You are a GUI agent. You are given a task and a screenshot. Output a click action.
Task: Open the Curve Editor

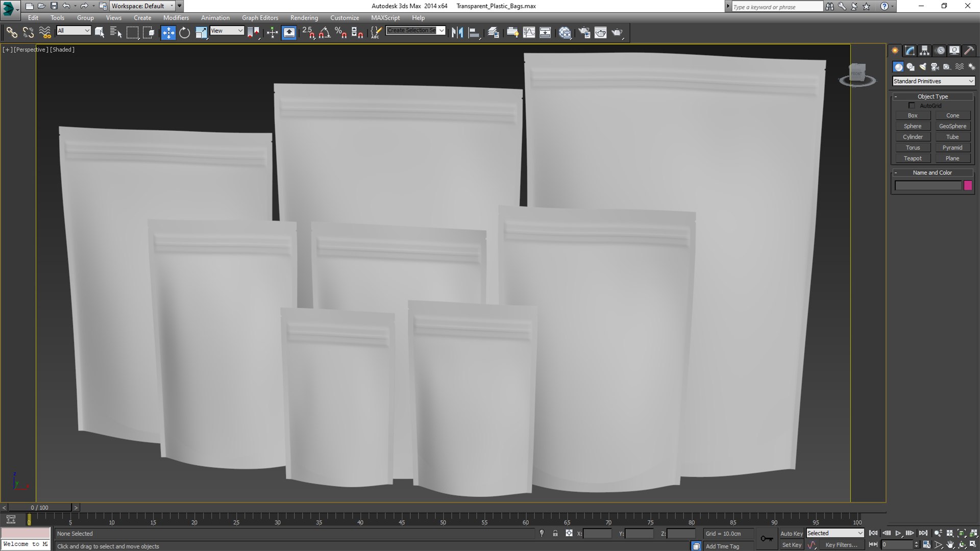[529, 33]
